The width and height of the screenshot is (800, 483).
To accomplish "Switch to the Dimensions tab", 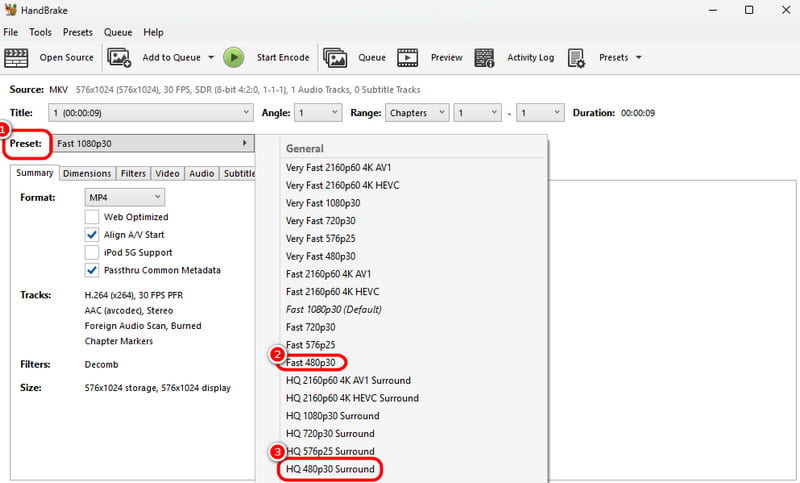I will click(x=87, y=173).
